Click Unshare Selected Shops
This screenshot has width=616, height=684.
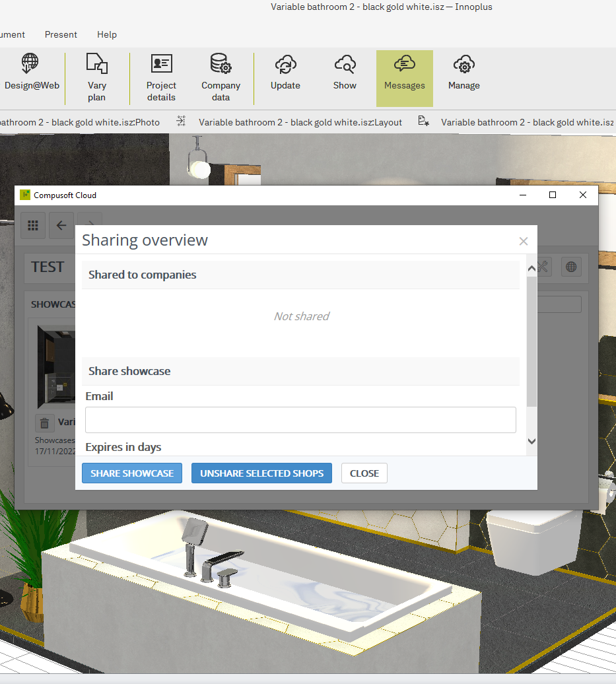(x=261, y=473)
